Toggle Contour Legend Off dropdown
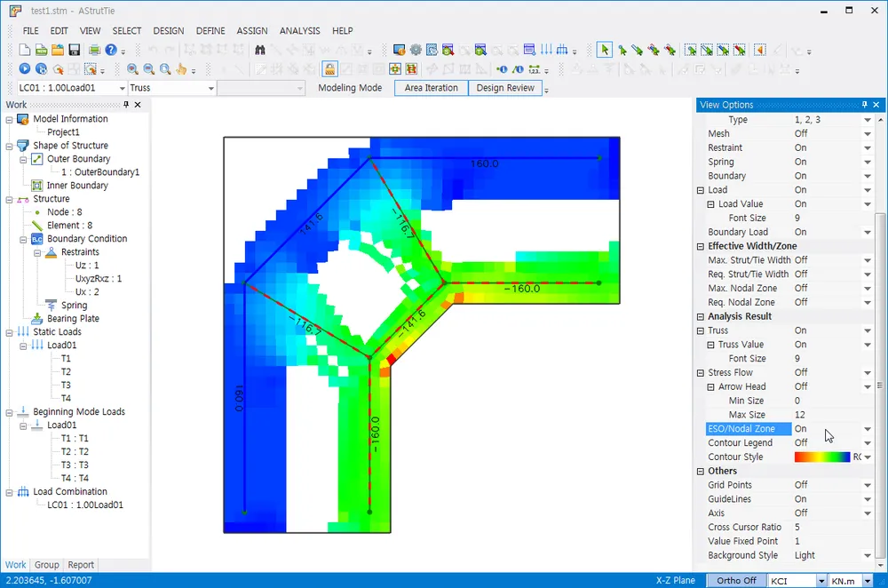 click(x=867, y=443)
